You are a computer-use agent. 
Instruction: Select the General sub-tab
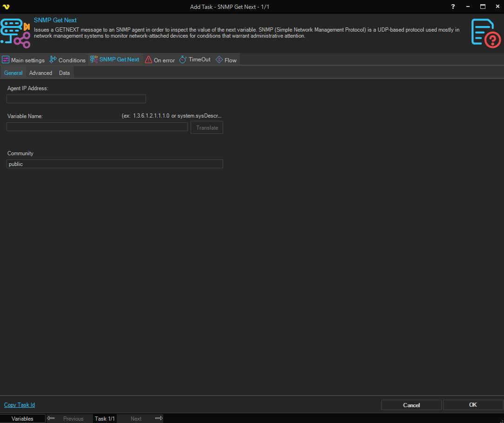[x=13, y=73]
